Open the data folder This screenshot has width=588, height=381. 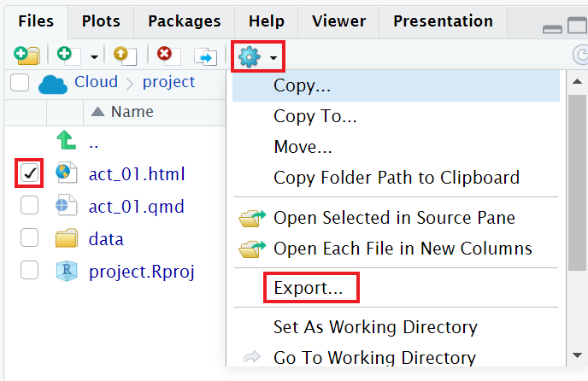click(106, 239)
